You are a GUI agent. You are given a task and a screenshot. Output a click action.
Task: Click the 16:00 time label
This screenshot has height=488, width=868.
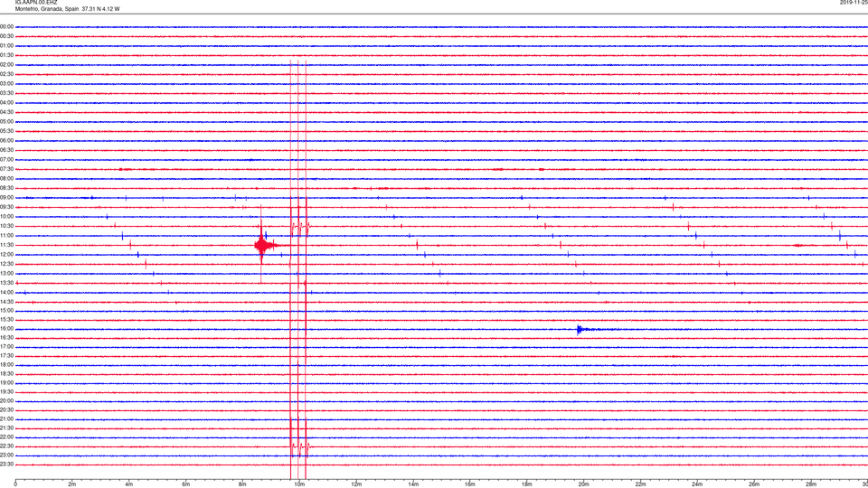pyautogui.click(x=6, y=329)
